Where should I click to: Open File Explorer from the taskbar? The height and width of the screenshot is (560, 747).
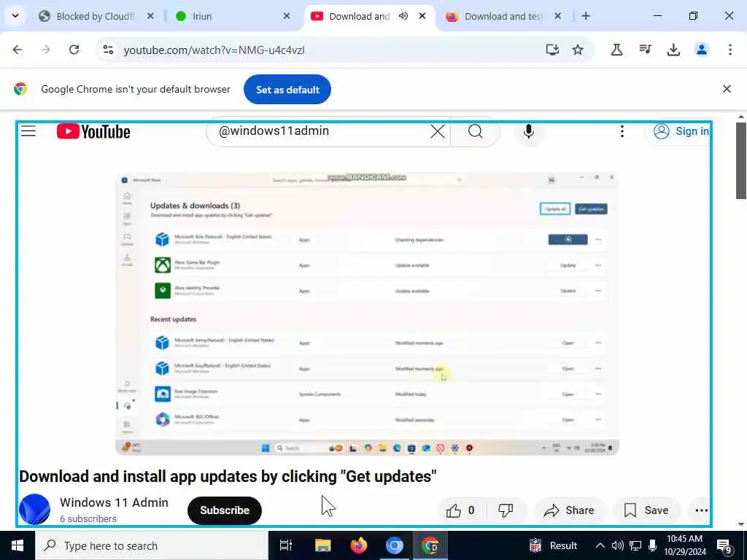point(322,545)
